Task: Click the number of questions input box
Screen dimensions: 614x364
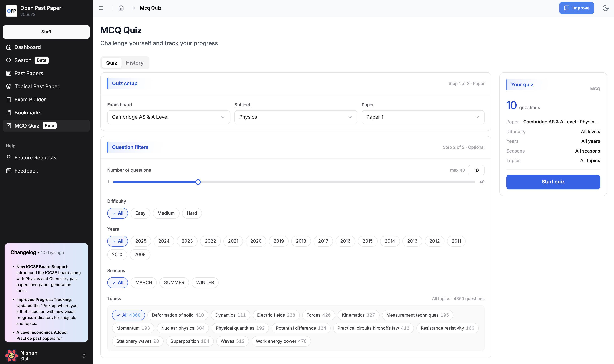Action: 476,170
